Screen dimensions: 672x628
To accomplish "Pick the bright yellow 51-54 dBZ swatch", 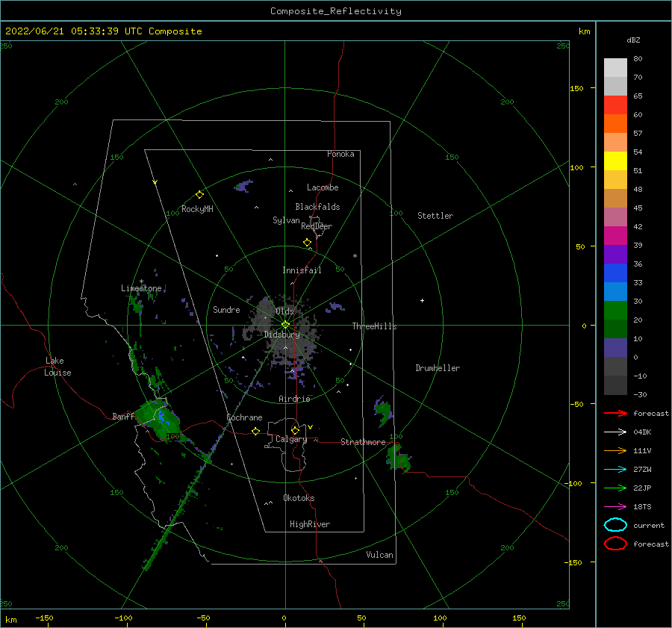I will pos(615,161).
